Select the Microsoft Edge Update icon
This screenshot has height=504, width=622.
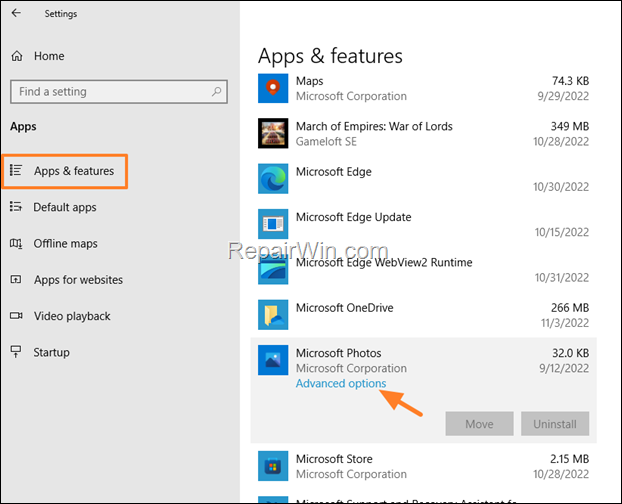coord(273,224)
